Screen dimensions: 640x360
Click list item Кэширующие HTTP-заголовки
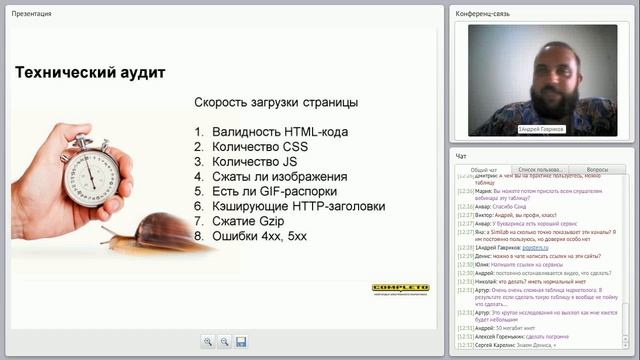click(290, 207)
